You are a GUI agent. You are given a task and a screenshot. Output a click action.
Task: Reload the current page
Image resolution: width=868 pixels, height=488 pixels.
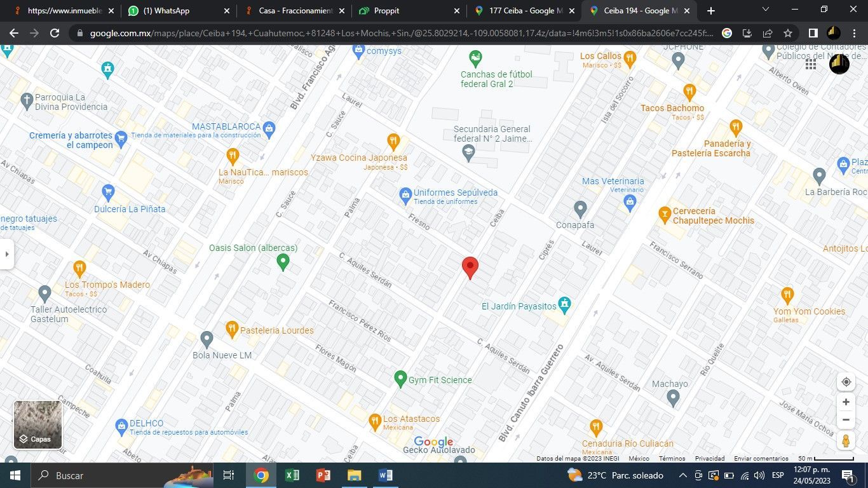point(55,33)
